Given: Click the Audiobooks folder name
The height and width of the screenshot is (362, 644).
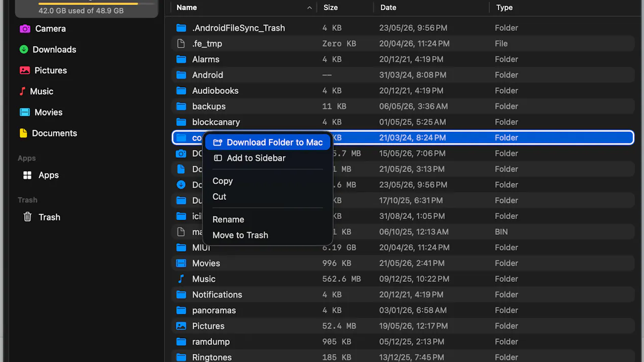Looking at the screenshot, I should 215,91.
